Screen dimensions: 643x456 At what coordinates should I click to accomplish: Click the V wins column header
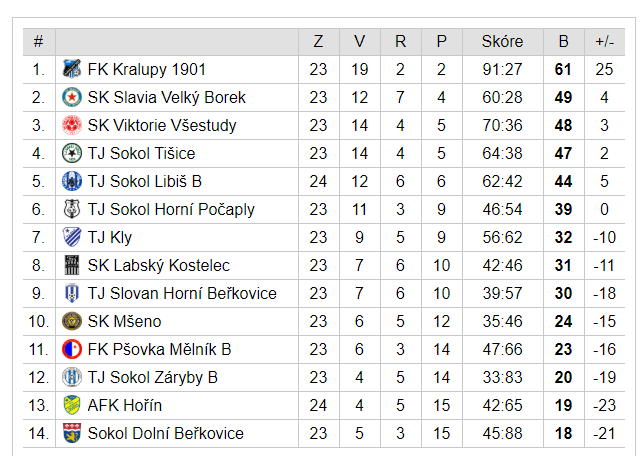pyautogui.click(x=360, y=41)
